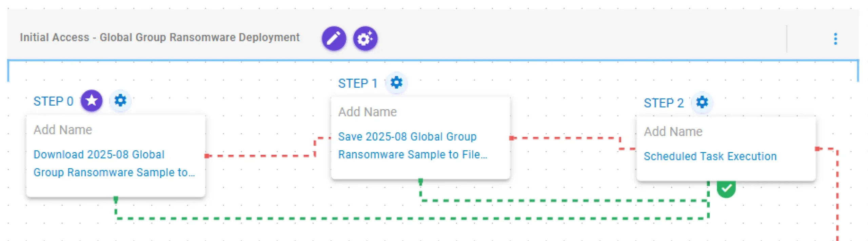Open the Scheduled Task Execution link
The width and height of the screenshot is (868, 241).
pyautogui.click(x=710, y=156)
